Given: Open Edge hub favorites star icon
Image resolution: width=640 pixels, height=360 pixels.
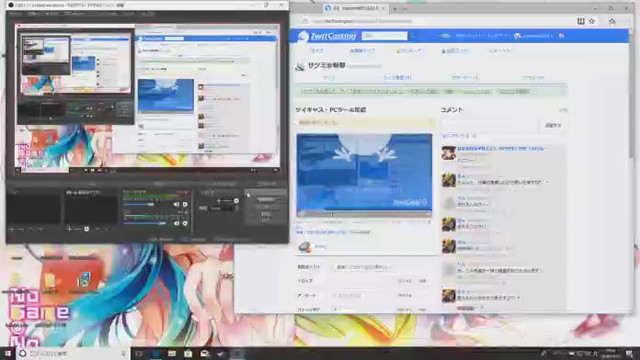Looking at the screenshot, I should tap(612, 21).
